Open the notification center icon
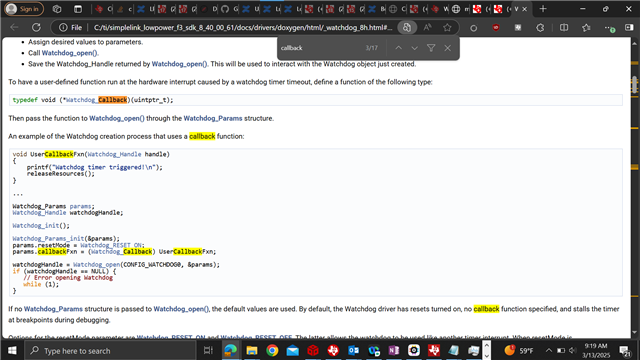640x360 pixels. (x=624, y=350)
